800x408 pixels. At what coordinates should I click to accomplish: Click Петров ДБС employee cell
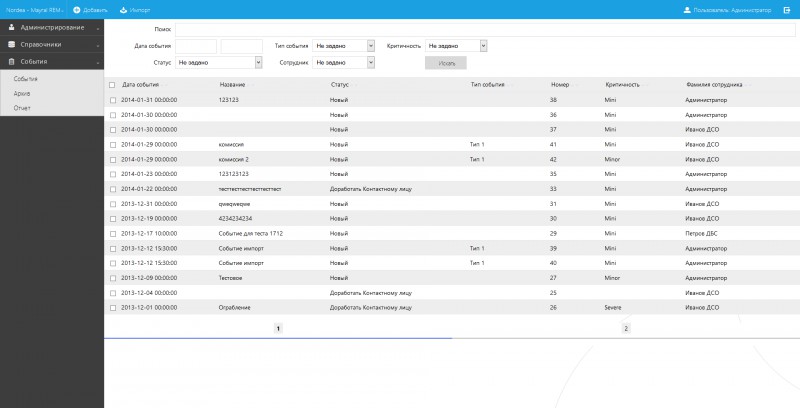pos(702,234)
